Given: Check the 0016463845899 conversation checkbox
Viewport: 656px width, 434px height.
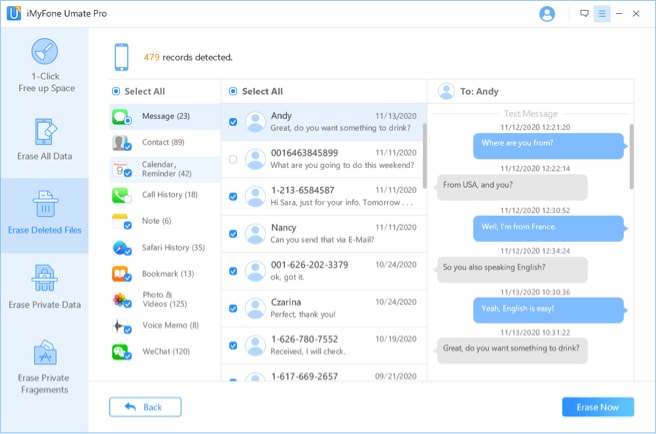Looking at the screenshot, I should [x=233, y=159].
